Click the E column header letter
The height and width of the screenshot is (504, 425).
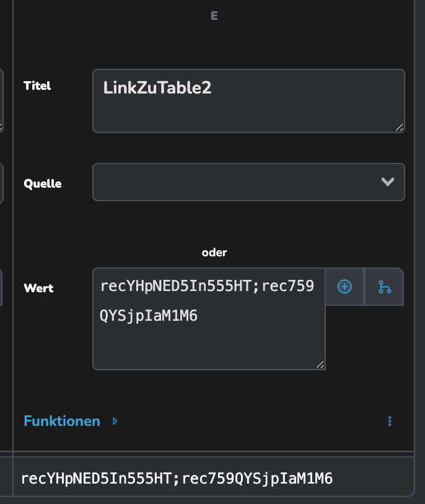(214, 15)
